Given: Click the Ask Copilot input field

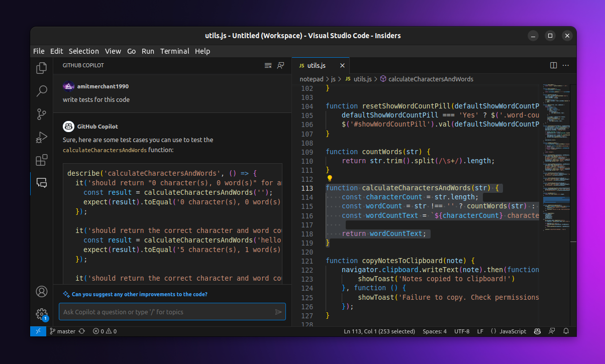Looking at the screenshot, I should (x=166, y=312).
